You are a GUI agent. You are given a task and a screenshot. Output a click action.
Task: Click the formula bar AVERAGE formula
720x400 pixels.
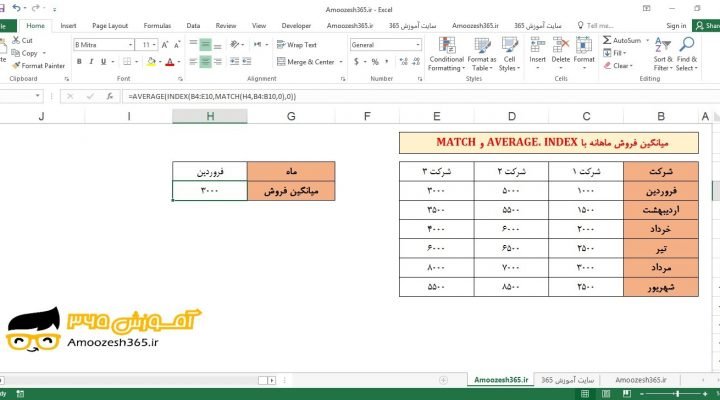[212, 96]
